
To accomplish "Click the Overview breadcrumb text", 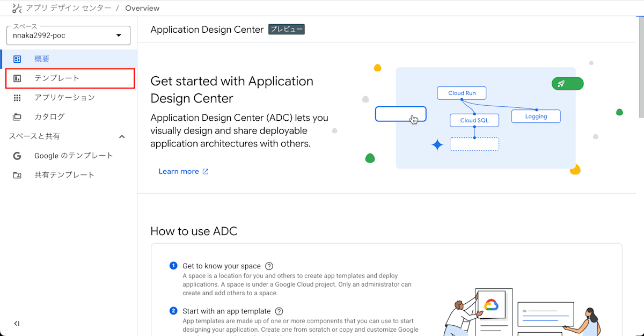I will pyautogui.click(x=142, y=8).
